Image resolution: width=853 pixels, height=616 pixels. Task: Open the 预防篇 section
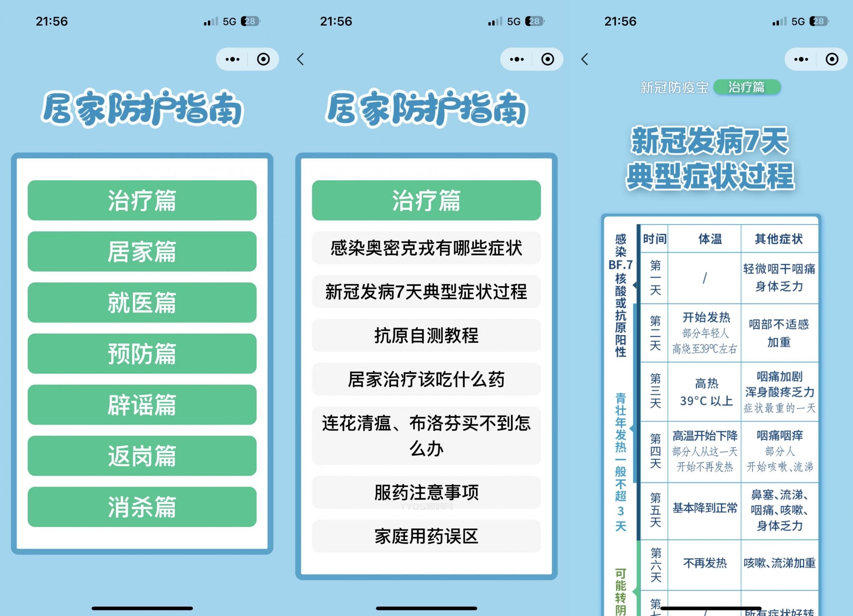click(x=142, y=354)
